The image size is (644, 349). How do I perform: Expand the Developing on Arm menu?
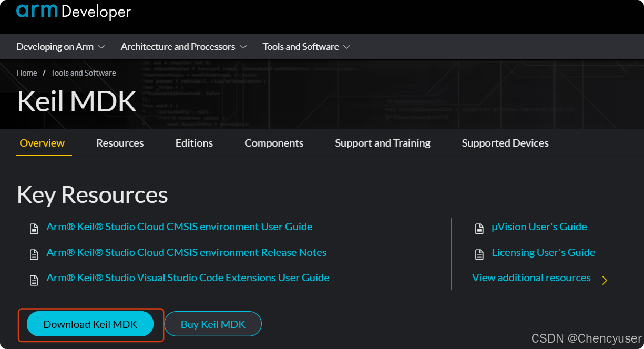pyautogui.click(x=60, y=47)
